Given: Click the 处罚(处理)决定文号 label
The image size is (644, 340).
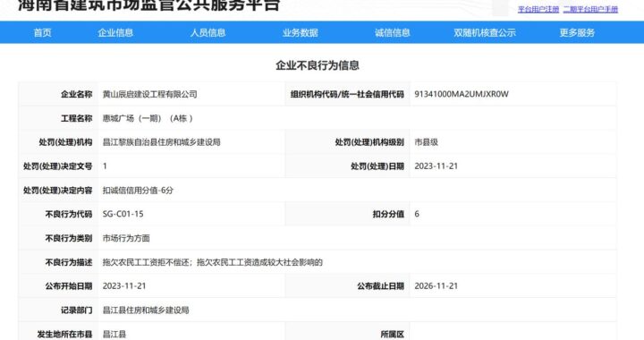Looking at the screenshot, I should pos(58,166).
